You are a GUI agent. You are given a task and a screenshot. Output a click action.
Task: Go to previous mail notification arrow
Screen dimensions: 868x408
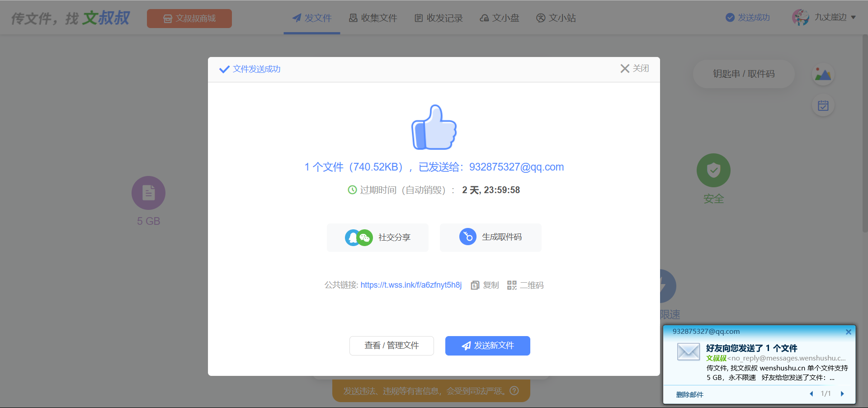point(811,394)
